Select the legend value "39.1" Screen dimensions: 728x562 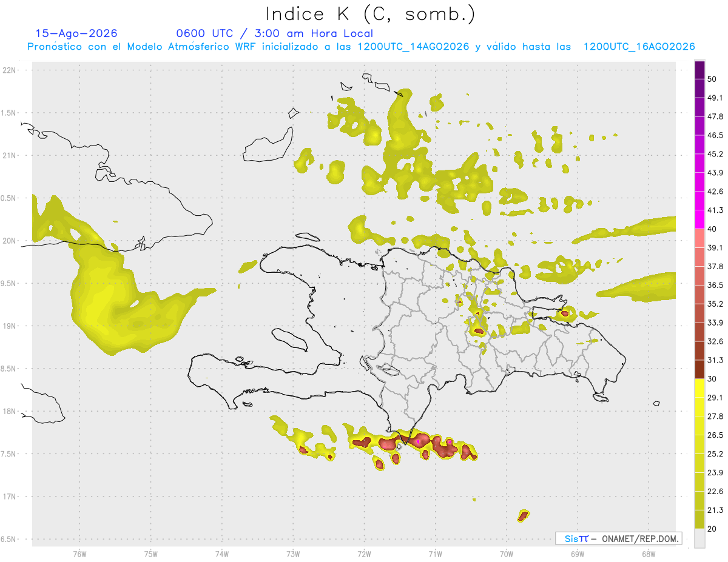point(715,248)
